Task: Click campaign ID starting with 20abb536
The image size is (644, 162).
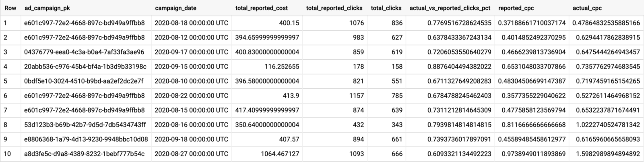Action: [x=85, y=66]
